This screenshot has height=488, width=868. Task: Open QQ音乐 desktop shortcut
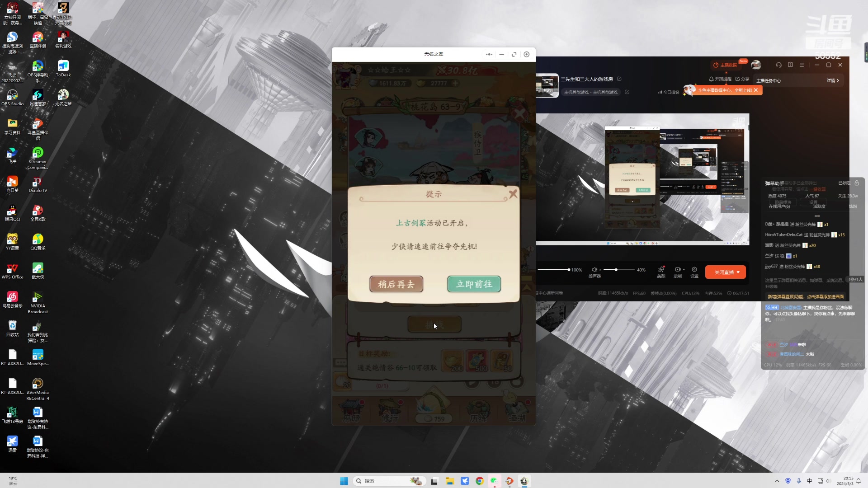point(38,242)
